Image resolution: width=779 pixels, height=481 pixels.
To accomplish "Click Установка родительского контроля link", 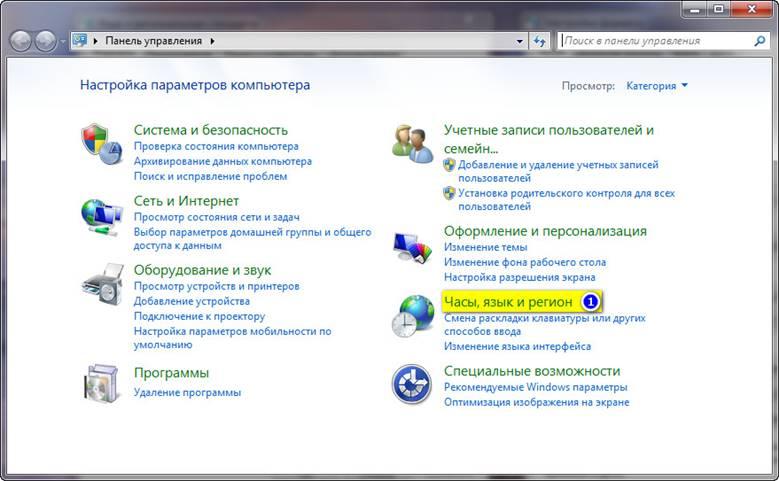I will point(566,199).
